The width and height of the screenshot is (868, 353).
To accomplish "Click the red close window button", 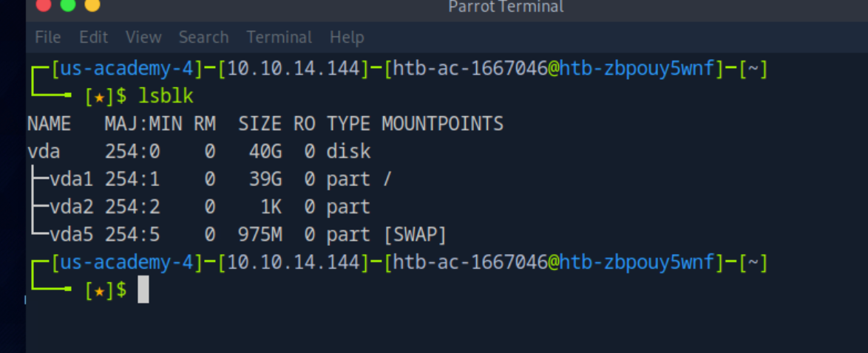I will [x=43, y=4].
